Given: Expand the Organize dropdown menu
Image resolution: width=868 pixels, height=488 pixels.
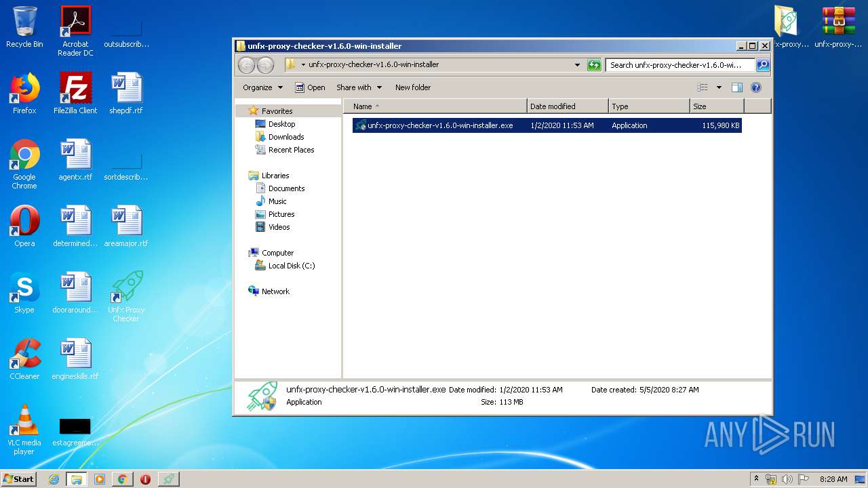Looking at the screenshot, I should click(262, 87).
